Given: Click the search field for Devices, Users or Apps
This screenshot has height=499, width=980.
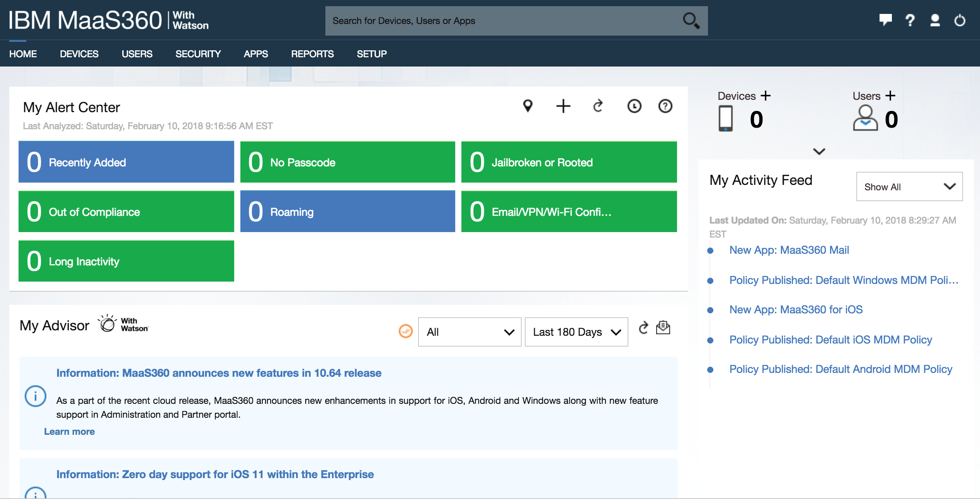Looking at the screenshot, I should [502, 21].
